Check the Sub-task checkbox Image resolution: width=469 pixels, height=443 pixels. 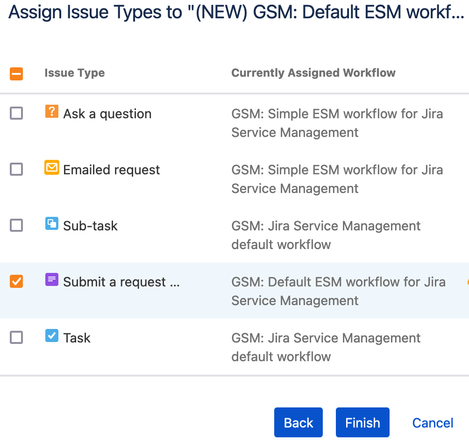point(16,225)
